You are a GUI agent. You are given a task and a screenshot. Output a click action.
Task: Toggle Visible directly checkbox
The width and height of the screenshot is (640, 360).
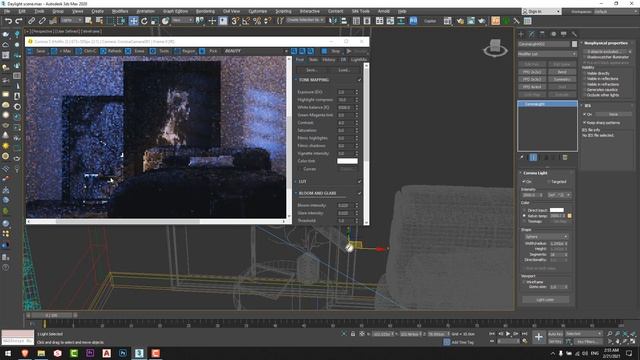pos(585,73)
